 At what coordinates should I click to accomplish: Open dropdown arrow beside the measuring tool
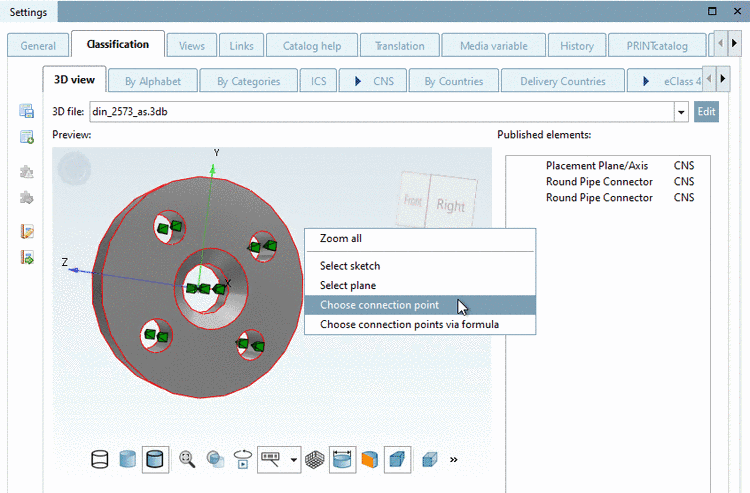(x=294, y=460)
